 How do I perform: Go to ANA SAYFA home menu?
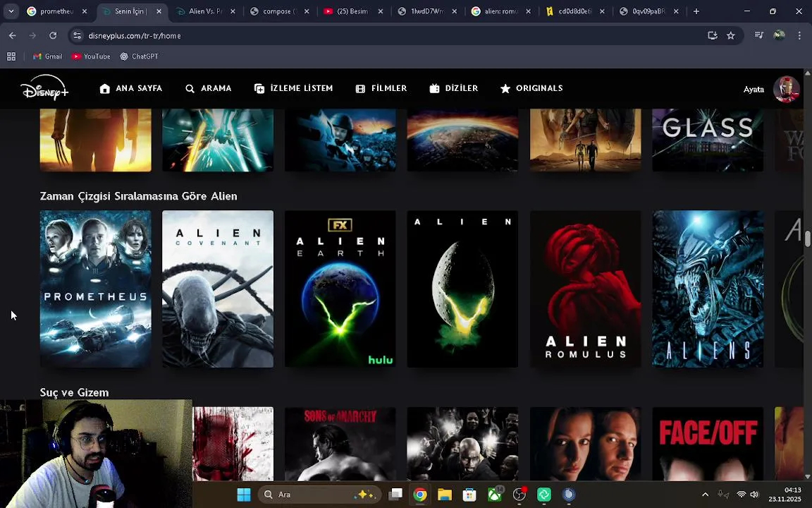pyautogui.click(x=131, y=89)
